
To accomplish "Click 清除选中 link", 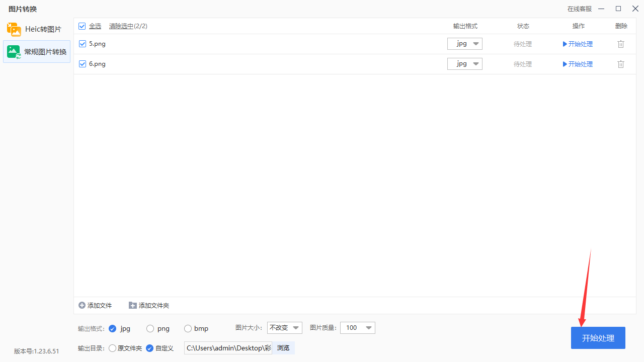I will click(121, 26).
